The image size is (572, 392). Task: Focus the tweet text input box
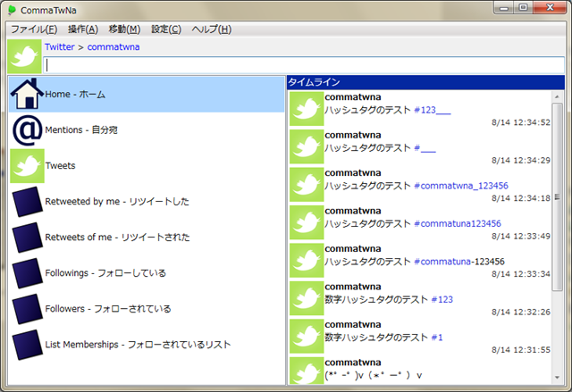304,65
